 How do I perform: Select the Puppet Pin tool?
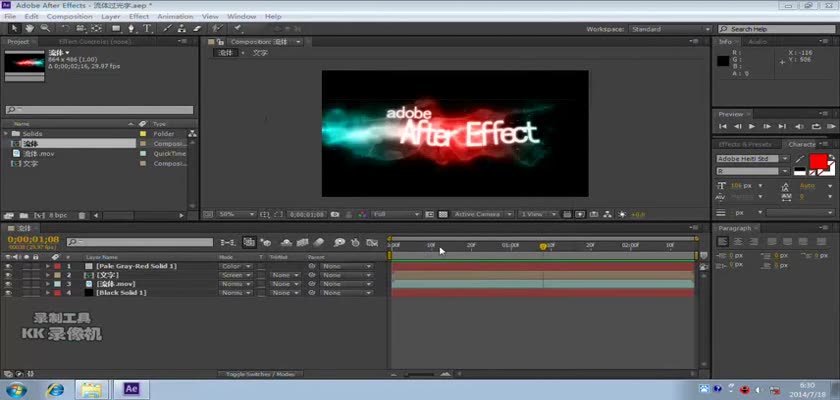(237, 28)
